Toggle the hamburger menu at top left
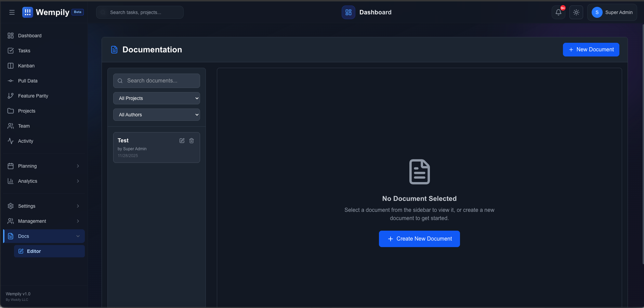 point(12,12)
